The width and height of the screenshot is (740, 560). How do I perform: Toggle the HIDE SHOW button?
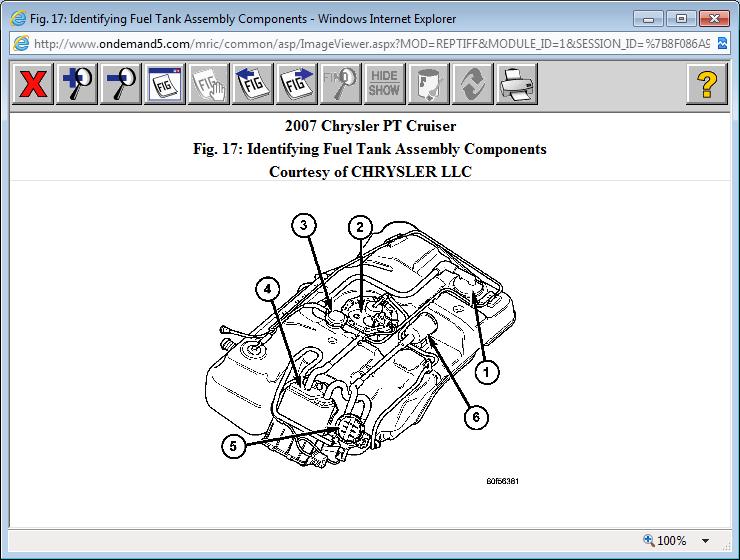(x=384, y=84)
